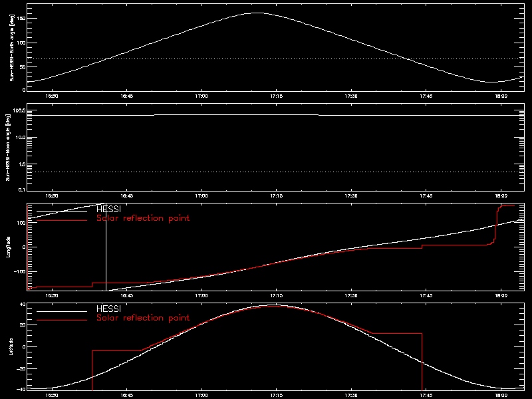Click white HESSI legend line in Longitude plot
The width and height of the screenshot is (532, 399).
coord(62,211)
